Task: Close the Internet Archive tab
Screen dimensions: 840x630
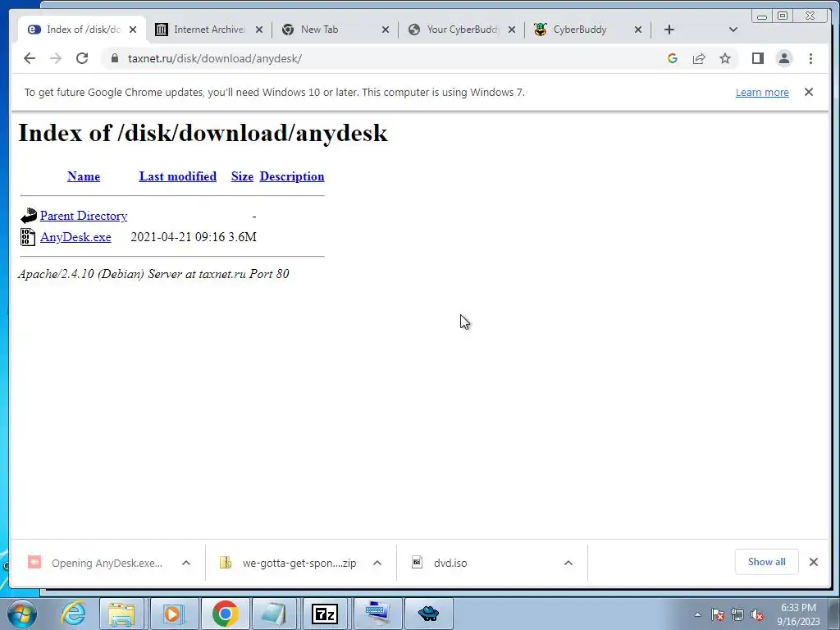Action: (259, 30)
